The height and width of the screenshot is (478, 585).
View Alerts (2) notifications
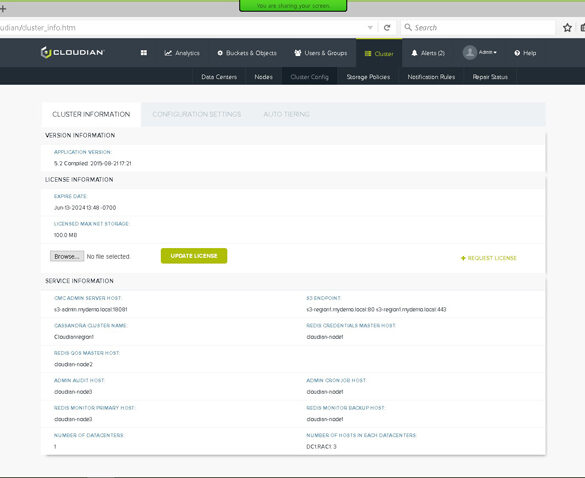coord(428,53)
